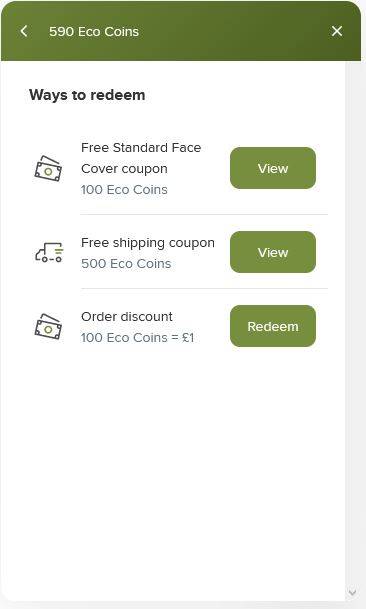Click the 100 Eco Coins = £1 text
Image resolution: width=366 pixels, height=609 pixels.
(137, 338)
